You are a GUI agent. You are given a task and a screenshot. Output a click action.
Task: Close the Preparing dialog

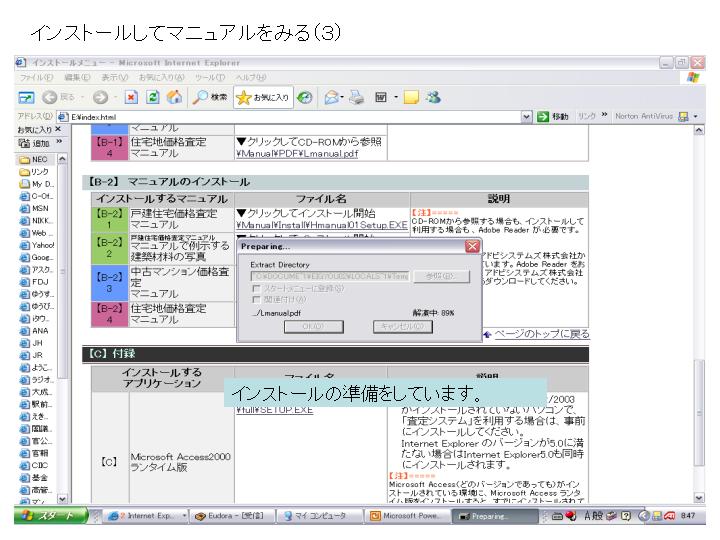pos(472,247)
